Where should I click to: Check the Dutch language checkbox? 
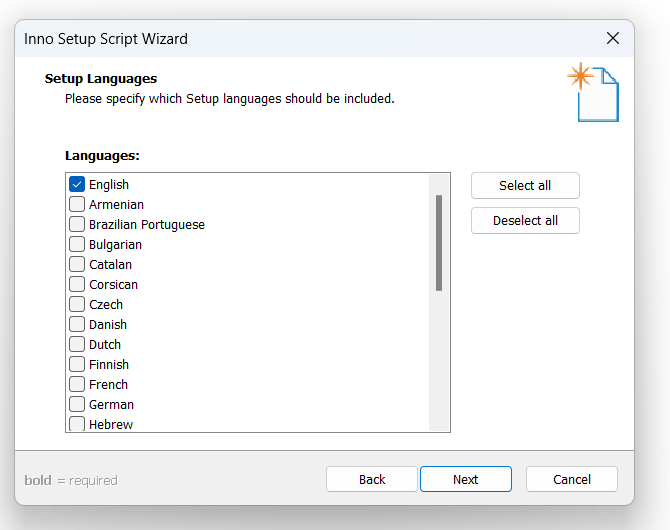77,344
